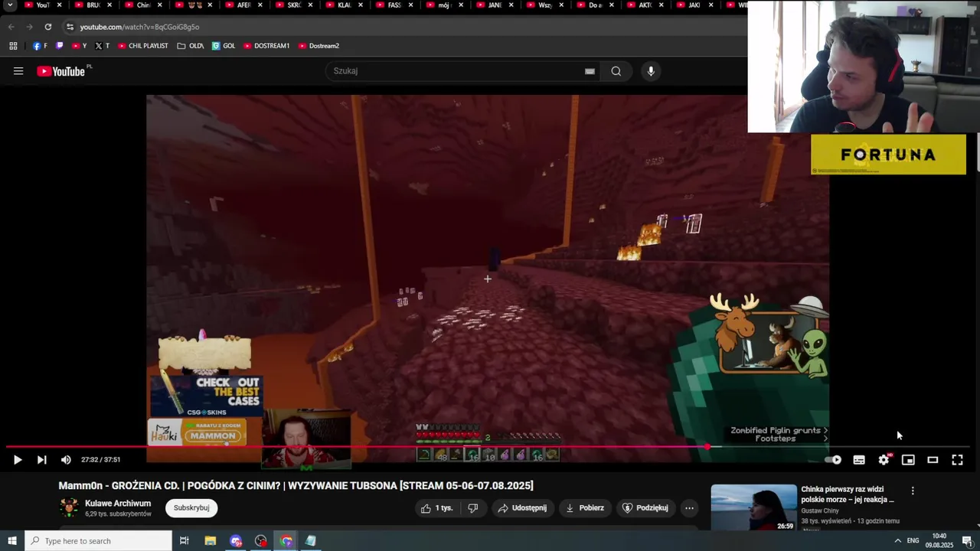Open the GOL bookmark

pyautogui.click(x=224, y=46)
